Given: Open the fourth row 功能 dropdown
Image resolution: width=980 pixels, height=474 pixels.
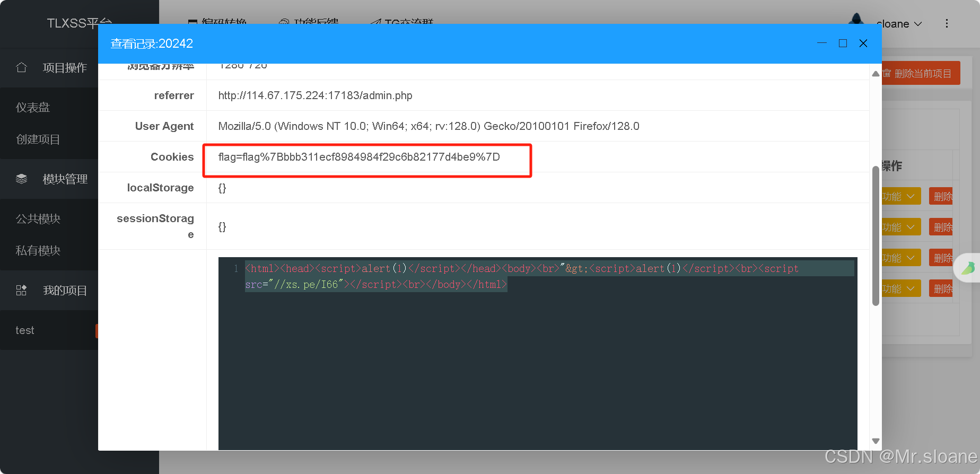Looking at the screenshot, I should pos(902,289).
